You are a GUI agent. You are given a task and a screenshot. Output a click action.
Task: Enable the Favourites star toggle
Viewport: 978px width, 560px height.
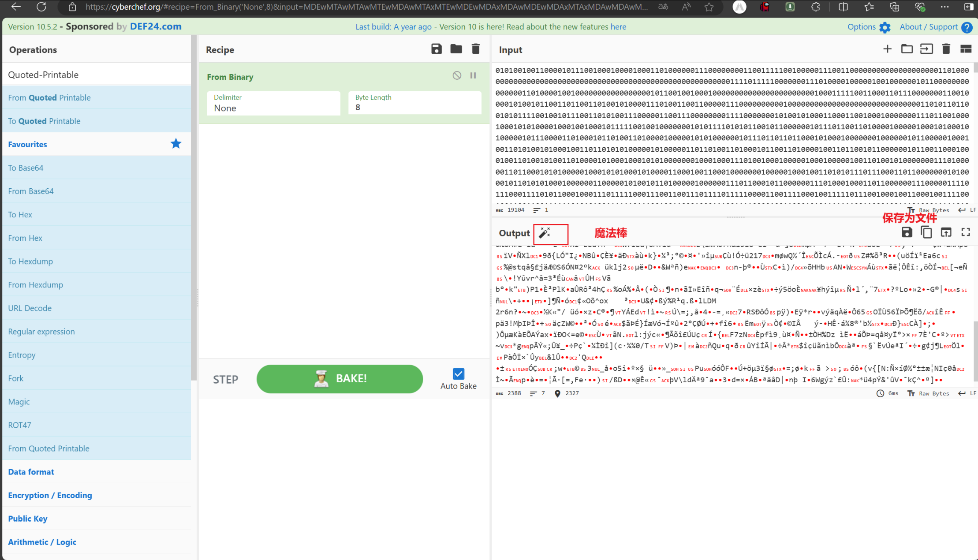176,144
